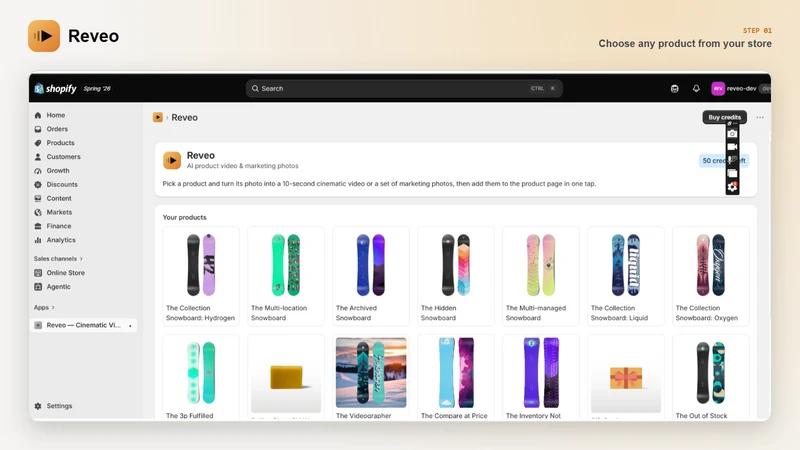Open Discounts in the left navigation
This screenshot has height=450, width=800.
pyautogui.click(x=62, y=185)
